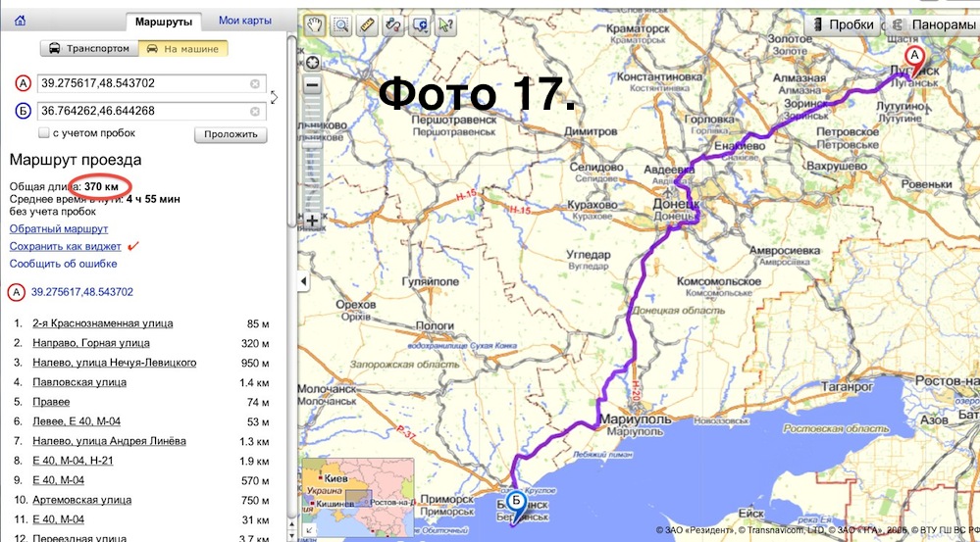980x542 pixels.
Task: Switch to the 'Мои карты' tab
Action: [x=244, y=21]
